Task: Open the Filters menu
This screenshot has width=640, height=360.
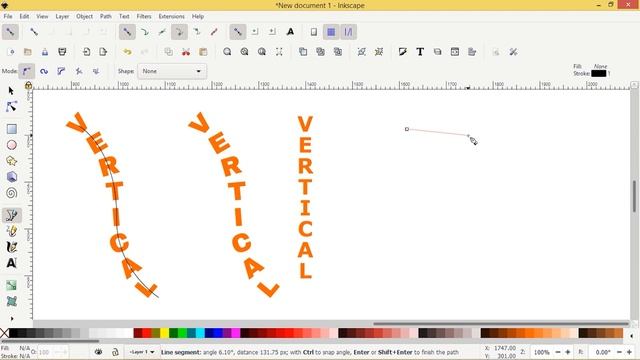Action: (x=144, y=16)
